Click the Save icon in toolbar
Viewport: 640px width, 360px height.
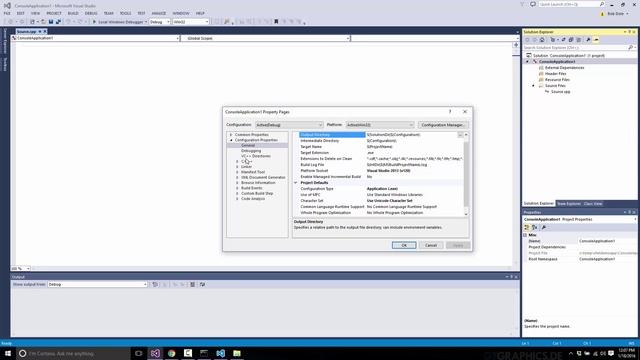[51, 22]
